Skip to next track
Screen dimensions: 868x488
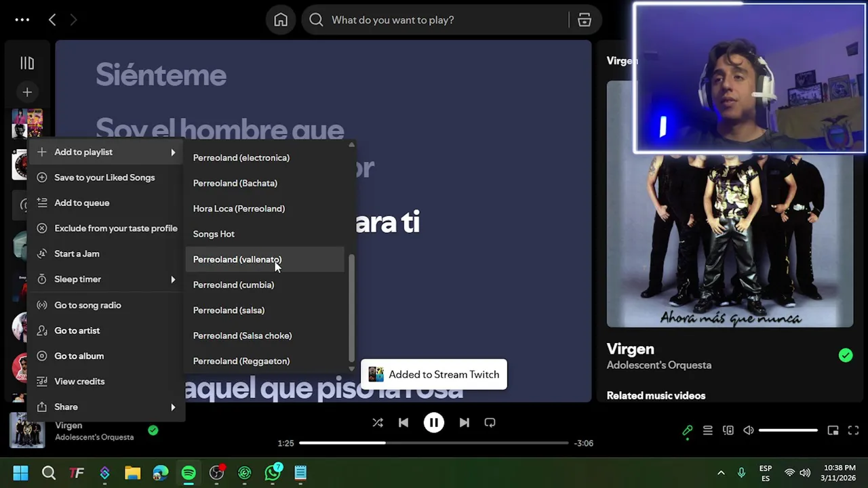pos(464,422)
